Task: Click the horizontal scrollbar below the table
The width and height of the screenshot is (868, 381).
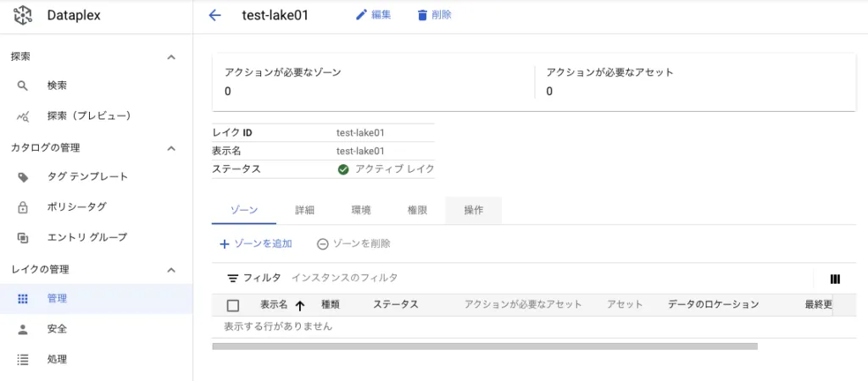Action: pyautogui.click(x=485, y=346)
